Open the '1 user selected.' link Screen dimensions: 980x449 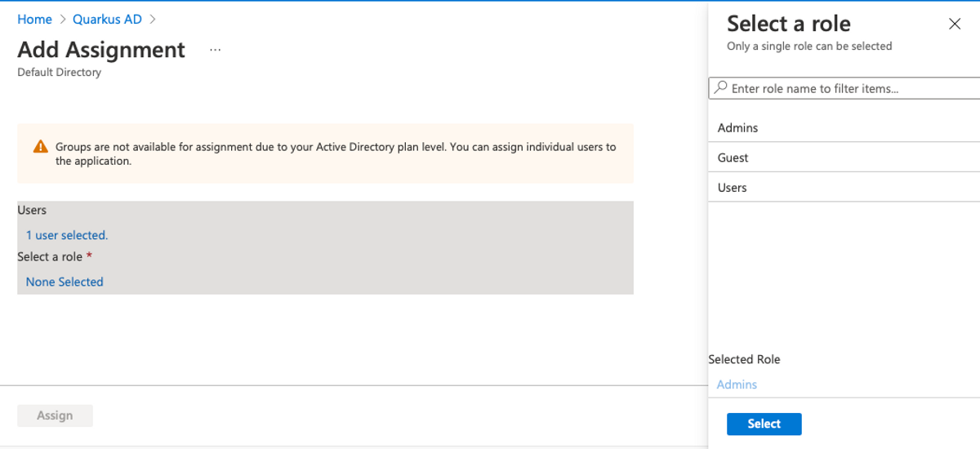(x=67, y=235)
